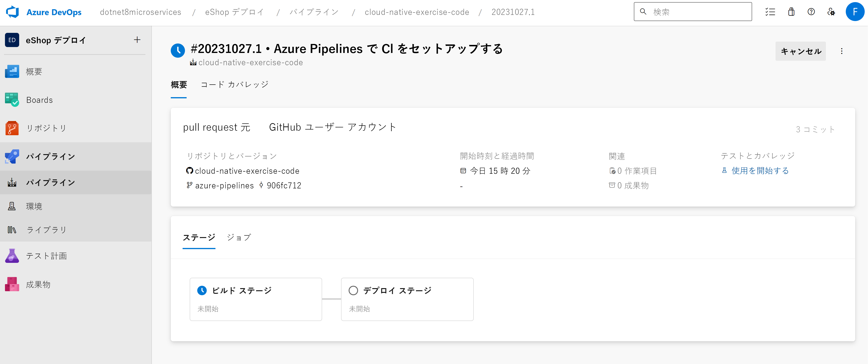This screenshot has height=364, width=868.
Task: Click the 使用を開始する link
Action: [x=760, y=171]
